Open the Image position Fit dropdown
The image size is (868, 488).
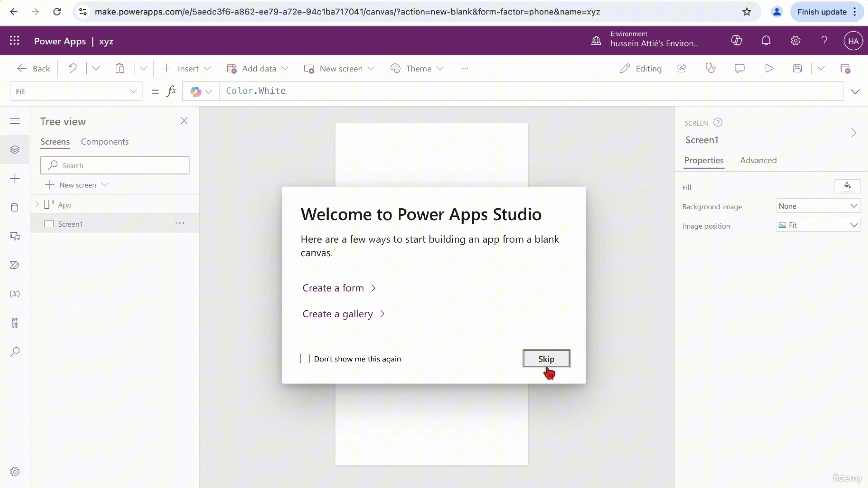point(818,225)
